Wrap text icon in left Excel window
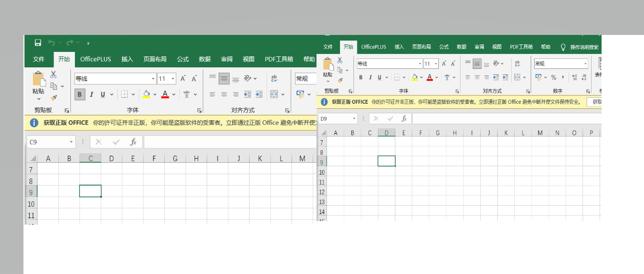Image resolution: width=644 pixels, height=274 pixels. pos(274,79)
